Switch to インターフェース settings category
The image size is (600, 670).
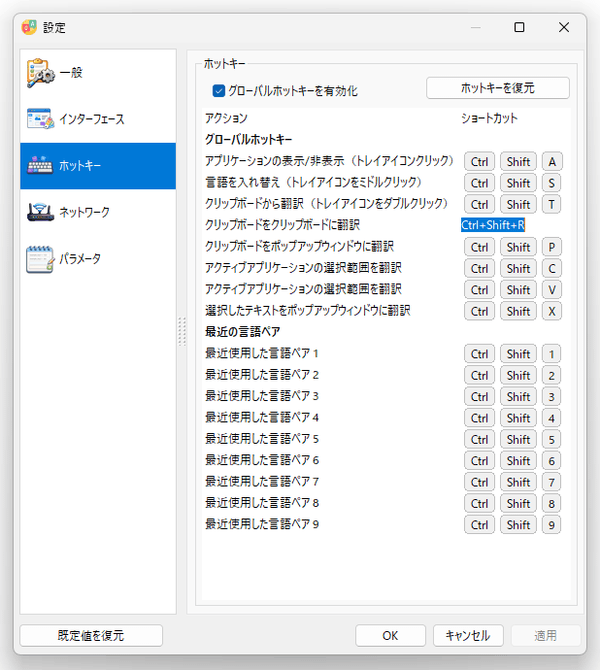(98, 119)
